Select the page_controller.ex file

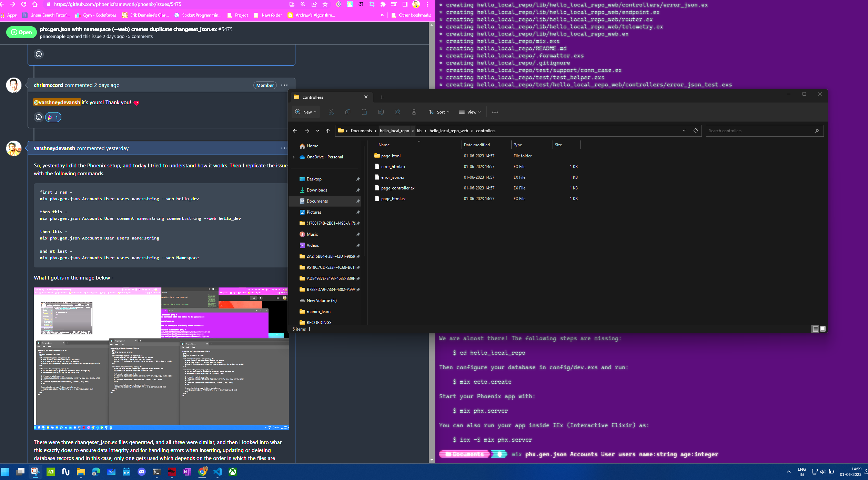pyautogui.click(x=397, y=188)
